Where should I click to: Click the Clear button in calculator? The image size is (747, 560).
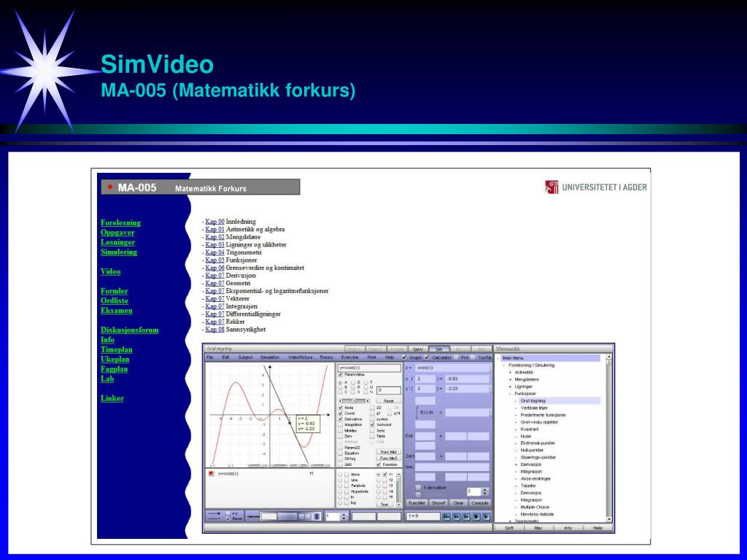(x=458, y=503)
